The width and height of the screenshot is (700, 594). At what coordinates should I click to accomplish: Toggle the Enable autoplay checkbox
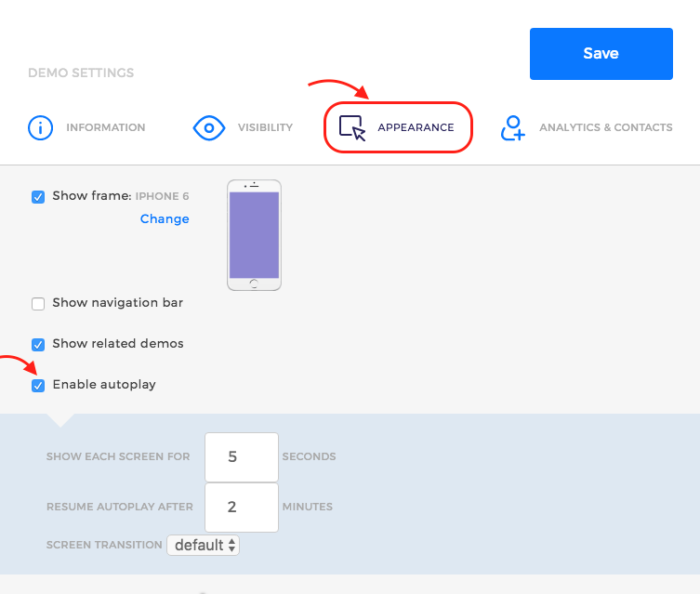pyautogui.click(x=38, y=386)
